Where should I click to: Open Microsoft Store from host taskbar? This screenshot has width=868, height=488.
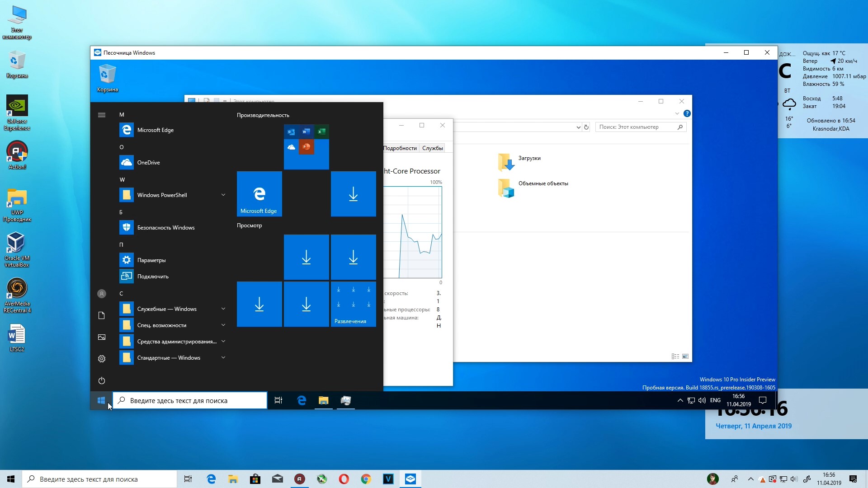255,479
